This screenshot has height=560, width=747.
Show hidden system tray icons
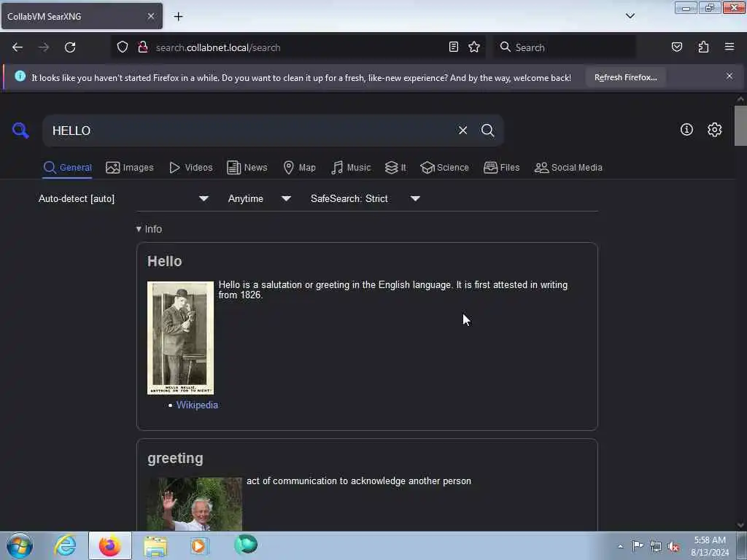point(620,546)
